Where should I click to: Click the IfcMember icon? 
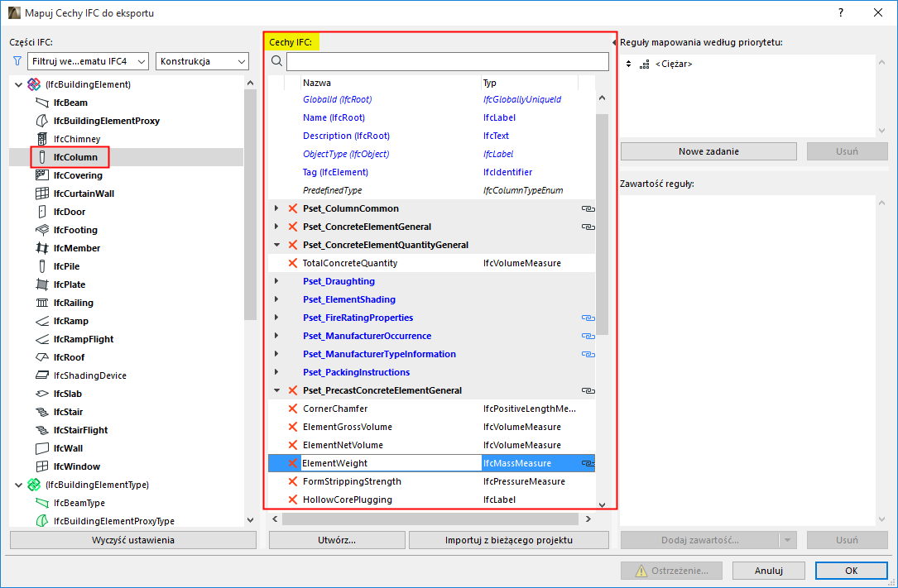click(x=42, y=248)
